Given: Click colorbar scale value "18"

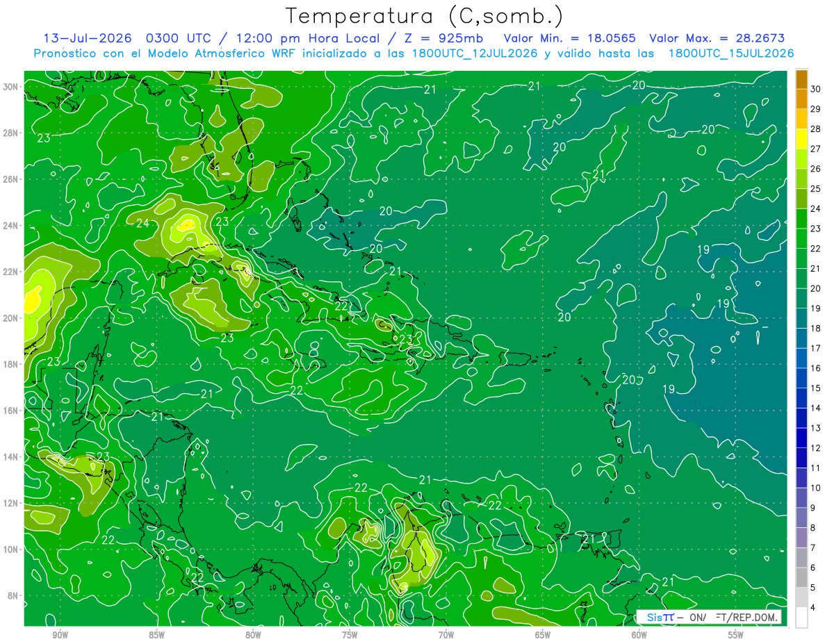Looking at the screenshot, I should [815, 329].
